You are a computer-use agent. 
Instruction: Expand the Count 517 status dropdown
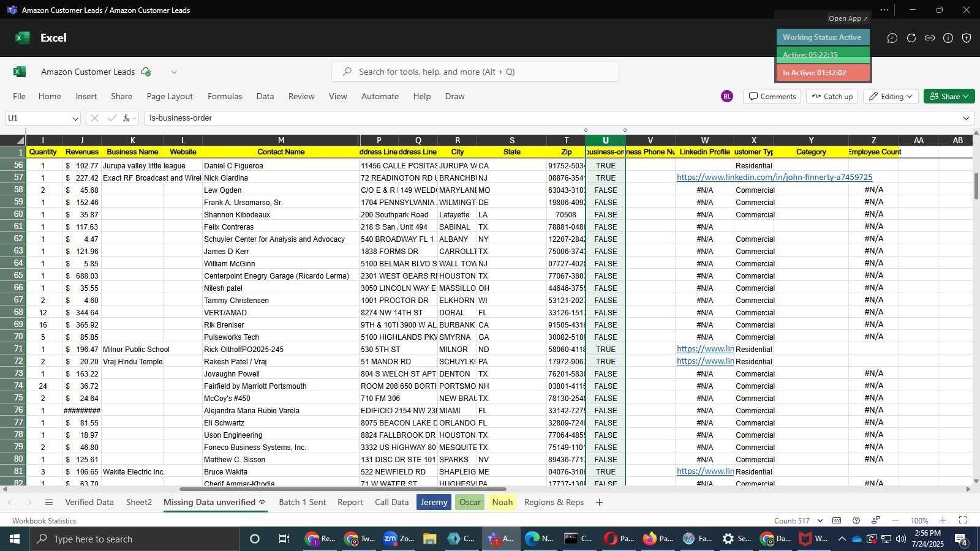coord(821,520)
